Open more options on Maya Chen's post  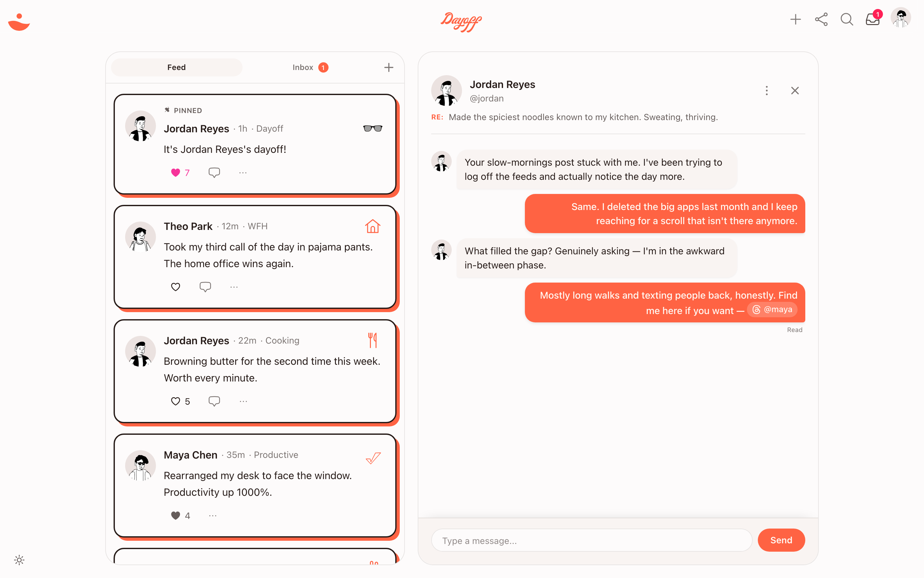coord(213,516)
